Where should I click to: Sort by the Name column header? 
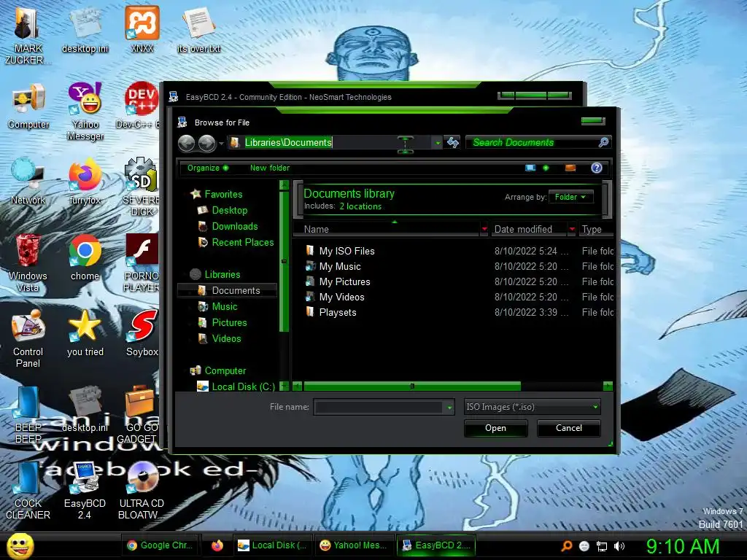pyautogui.click(x=387, y=229)
